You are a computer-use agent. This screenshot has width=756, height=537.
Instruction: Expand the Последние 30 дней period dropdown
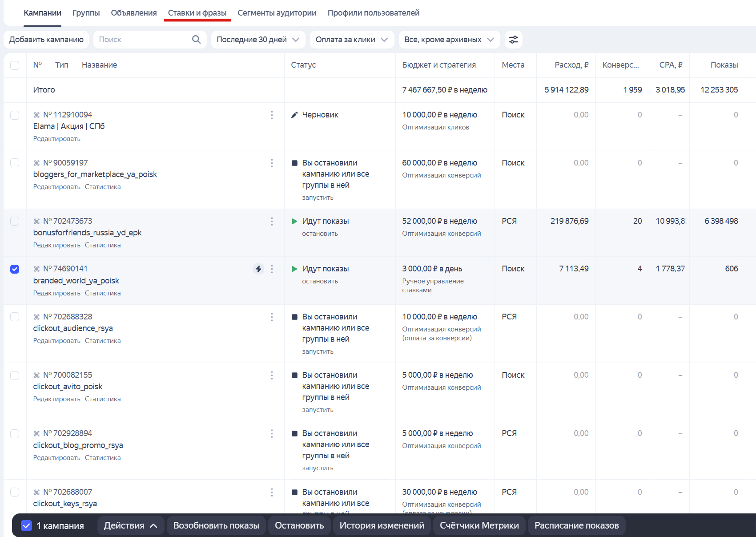pyautogui.click(x=258, y=40)
